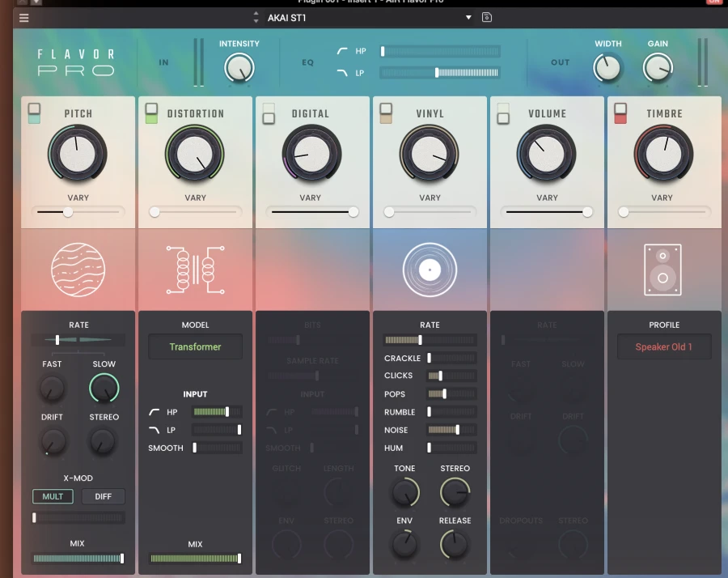Click the AKAI ST1 preset name
728x578 pixels.
tap(287, 18)
